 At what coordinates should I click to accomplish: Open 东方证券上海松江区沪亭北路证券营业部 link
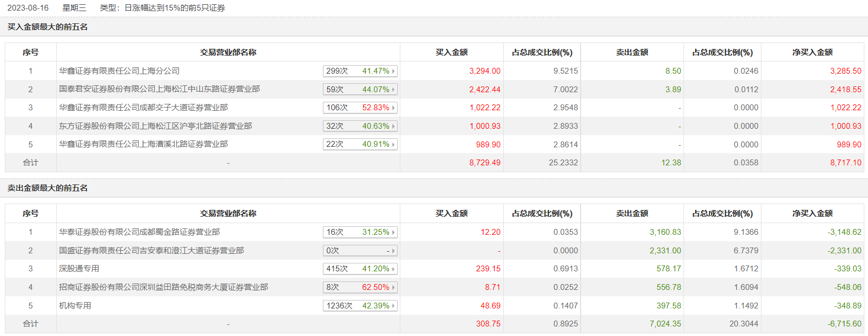155,126
